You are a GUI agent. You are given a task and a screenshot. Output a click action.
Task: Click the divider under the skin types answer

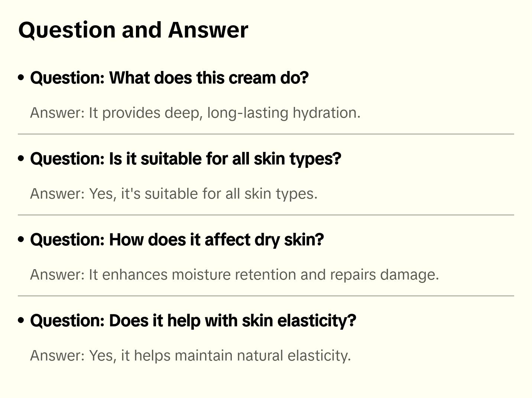[x=266, y=215]
